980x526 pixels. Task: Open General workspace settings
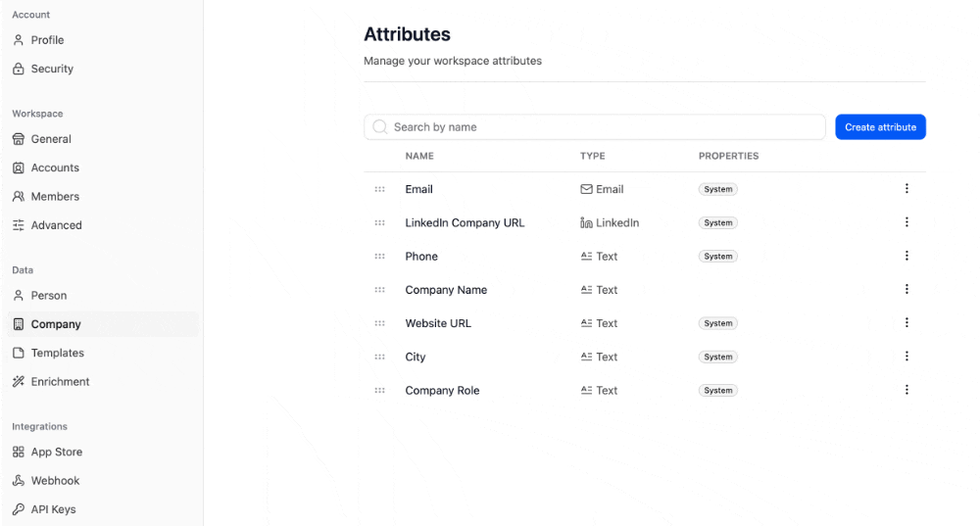click(x=51, y=139)
